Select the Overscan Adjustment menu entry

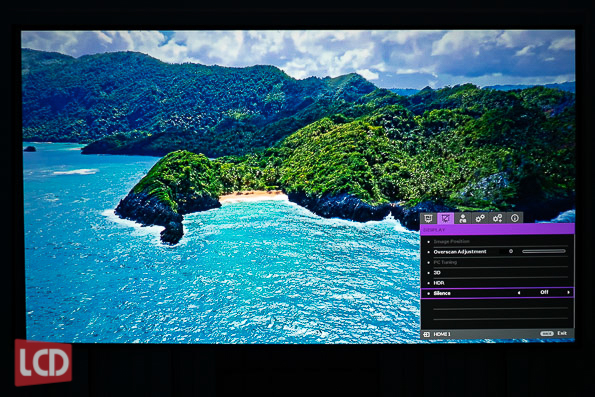pos(460,252)
